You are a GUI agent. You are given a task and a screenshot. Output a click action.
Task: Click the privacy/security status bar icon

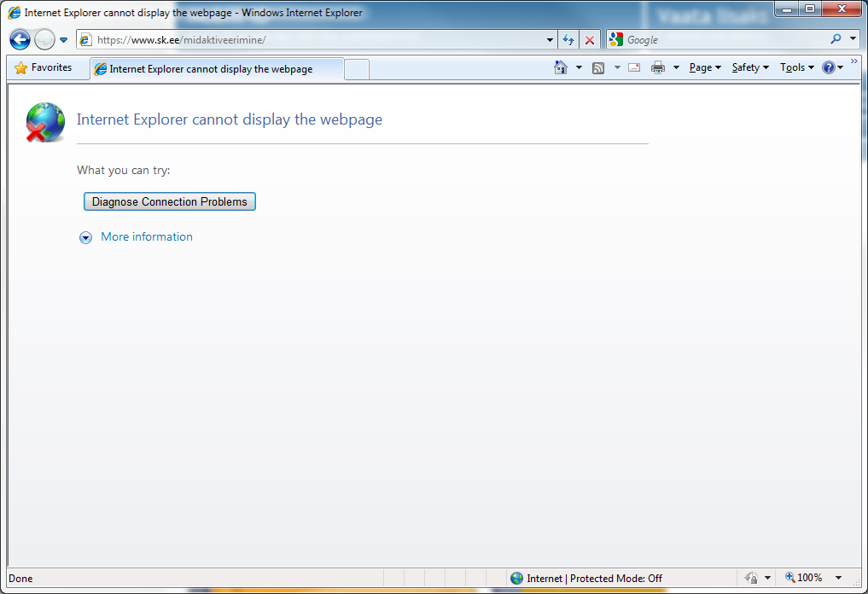(x=751, y=578)
